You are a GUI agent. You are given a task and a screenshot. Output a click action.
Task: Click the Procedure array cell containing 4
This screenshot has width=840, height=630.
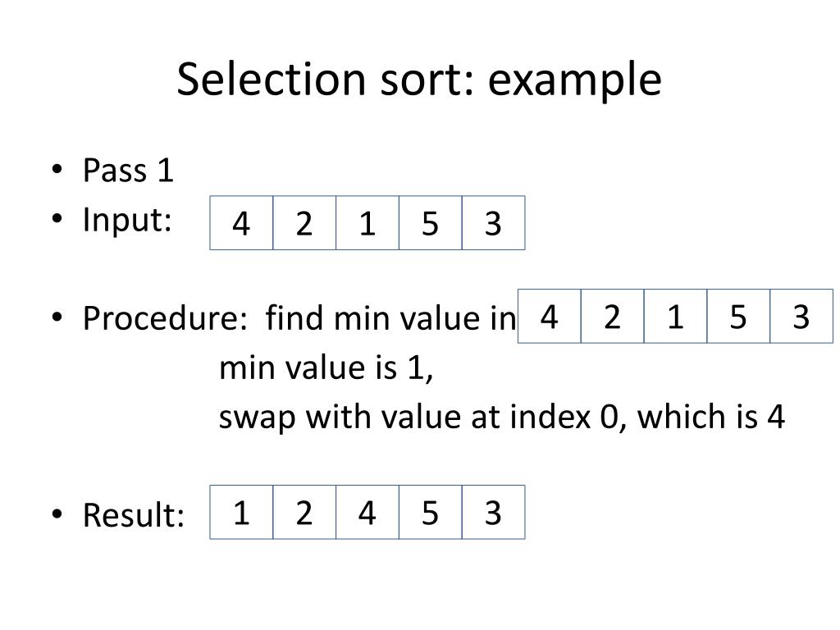click(x=550, y=316)
